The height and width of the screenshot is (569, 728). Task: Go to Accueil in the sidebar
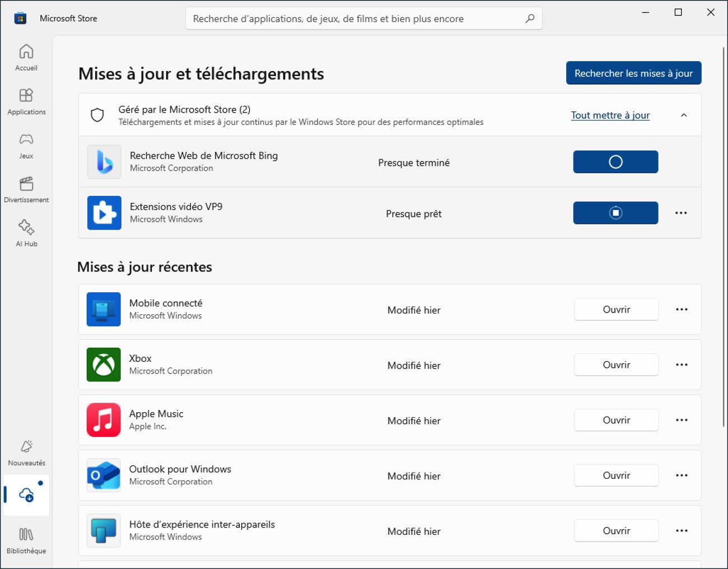click(x=26, y=58)
